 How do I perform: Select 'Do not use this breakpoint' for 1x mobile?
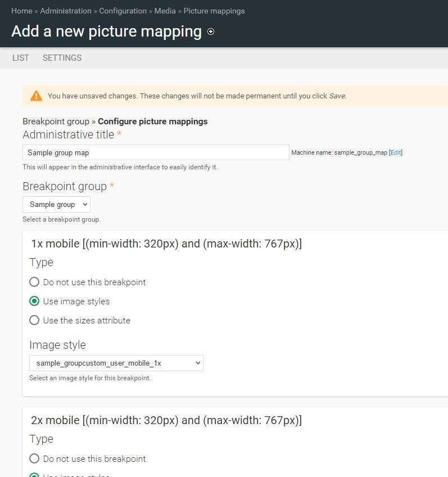(34, 282)
